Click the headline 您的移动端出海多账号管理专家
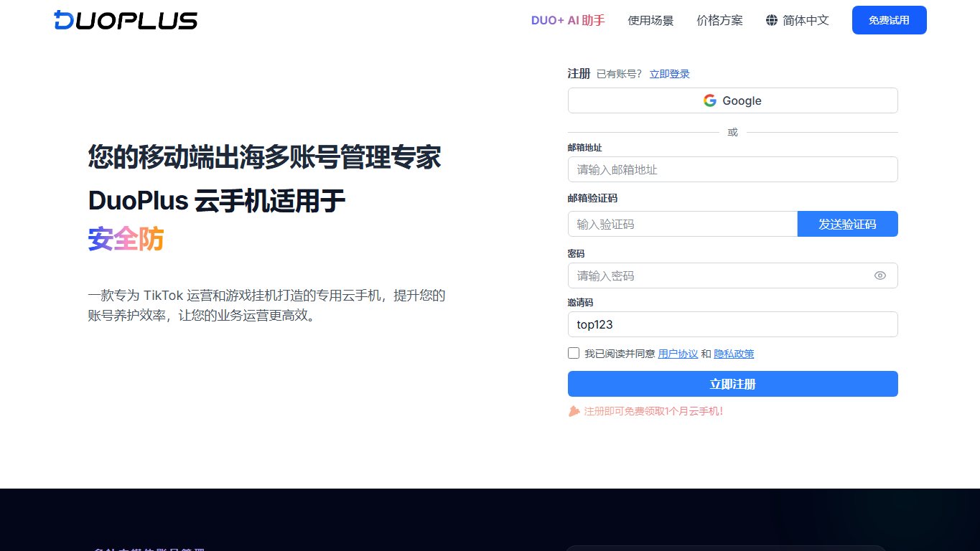The height and width of the screenshot is (551, 980). (264, 157)
